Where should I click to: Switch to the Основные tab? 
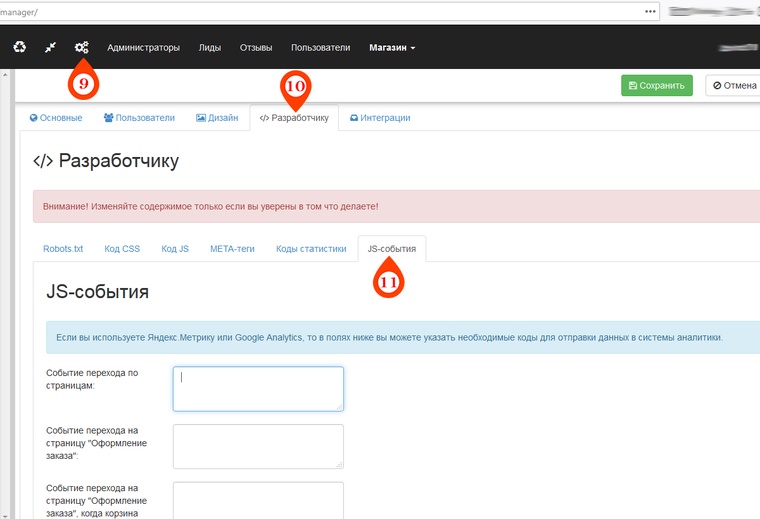[x=56, y=118]
